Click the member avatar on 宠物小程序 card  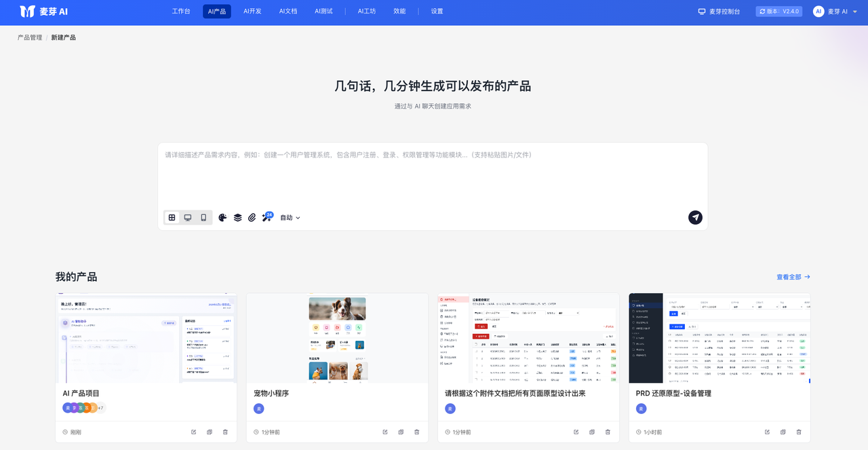tap(258, 409)
